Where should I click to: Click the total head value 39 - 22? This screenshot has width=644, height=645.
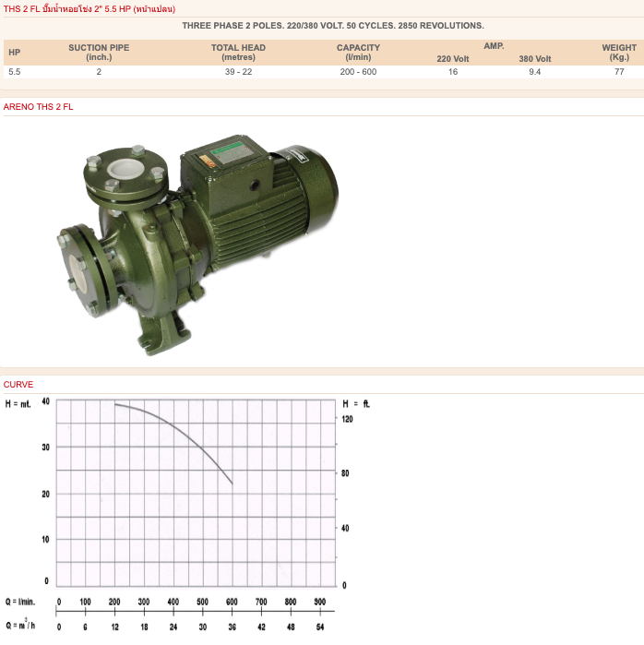[239, 72]
